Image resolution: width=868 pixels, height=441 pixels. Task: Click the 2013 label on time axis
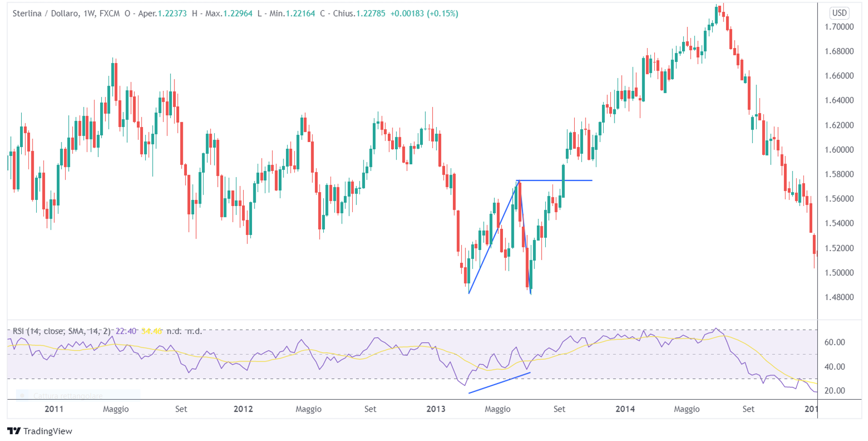[435, 409]
